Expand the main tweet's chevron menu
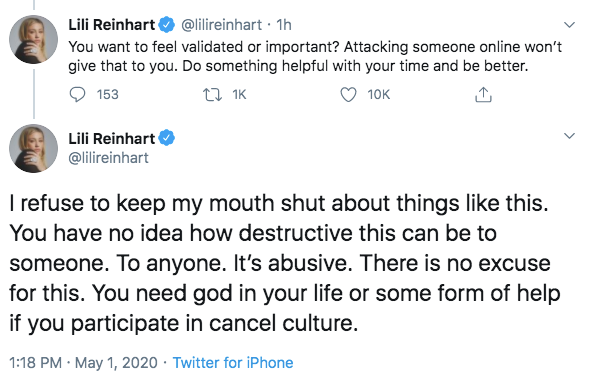The image size is (591, 382). coord(569,135)
